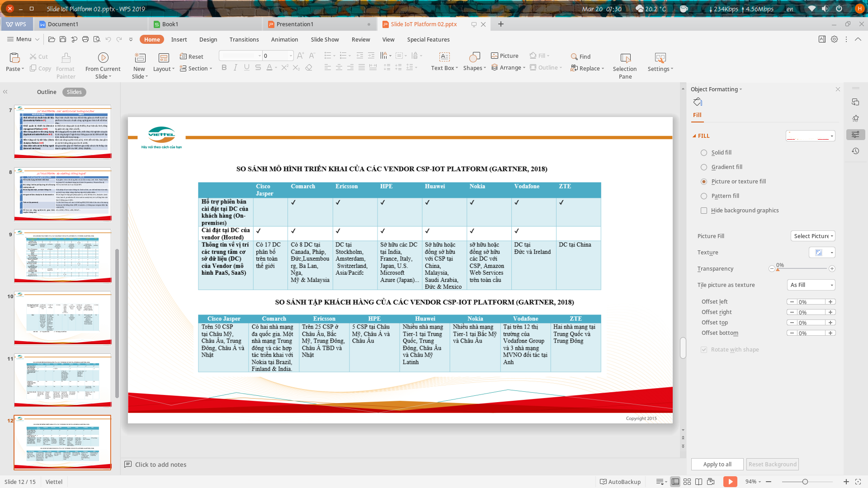Switch to the Book1 document tab

[205, 24]
